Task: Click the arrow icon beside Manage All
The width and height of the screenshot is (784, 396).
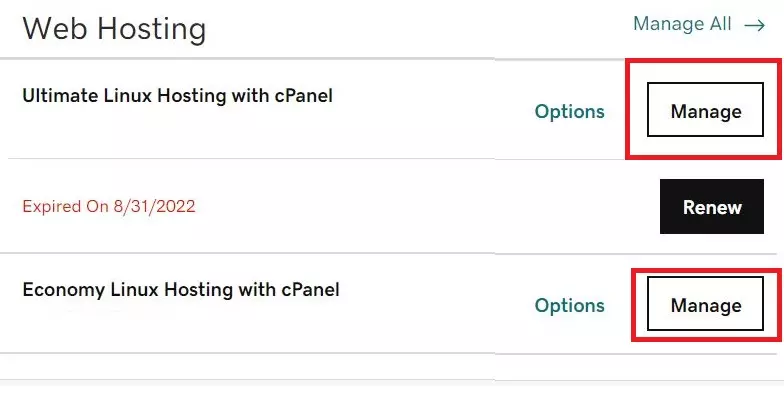Action: [x=754, y=25]
